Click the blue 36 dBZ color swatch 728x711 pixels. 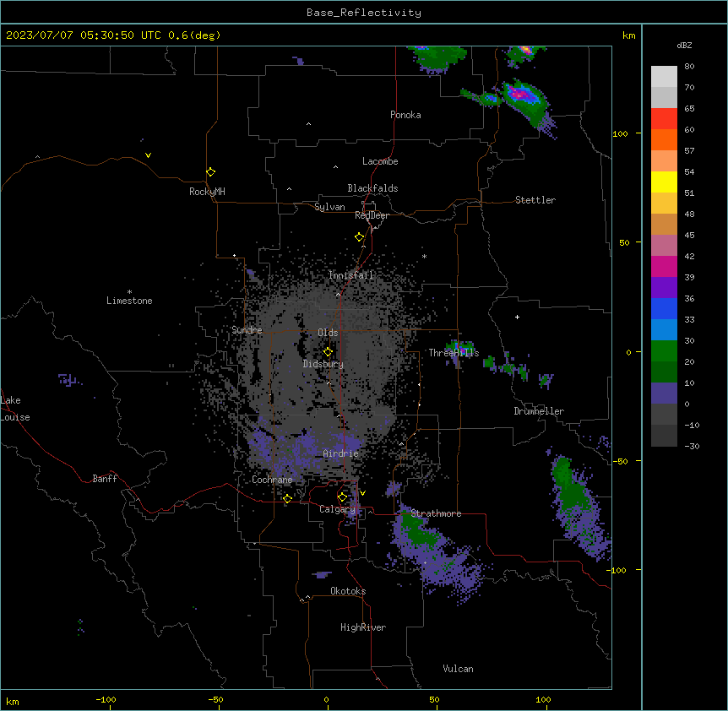coord(664,308)
